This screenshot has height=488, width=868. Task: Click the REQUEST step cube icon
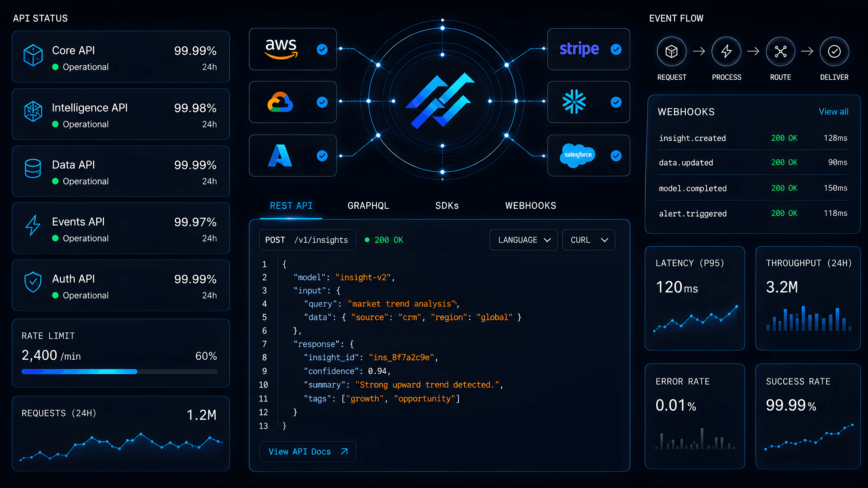(x=672, y=51)
